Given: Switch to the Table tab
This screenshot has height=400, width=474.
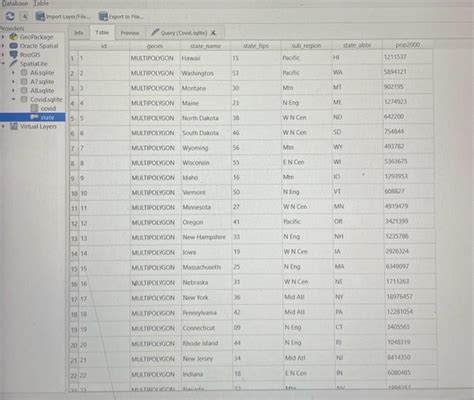Looking at the screenshot, I should pyautogui.click(x=102, y=32).
